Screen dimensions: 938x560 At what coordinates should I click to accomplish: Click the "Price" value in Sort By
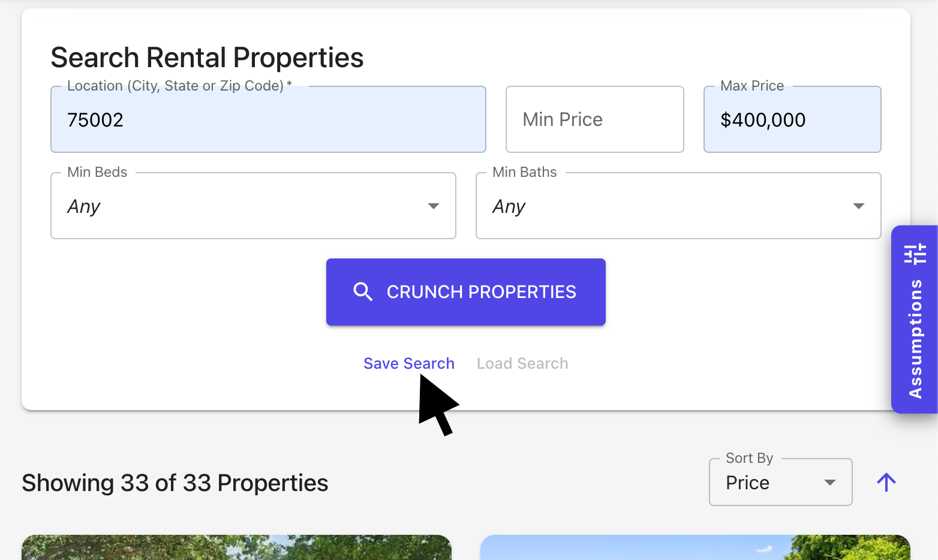pos(747,483)
